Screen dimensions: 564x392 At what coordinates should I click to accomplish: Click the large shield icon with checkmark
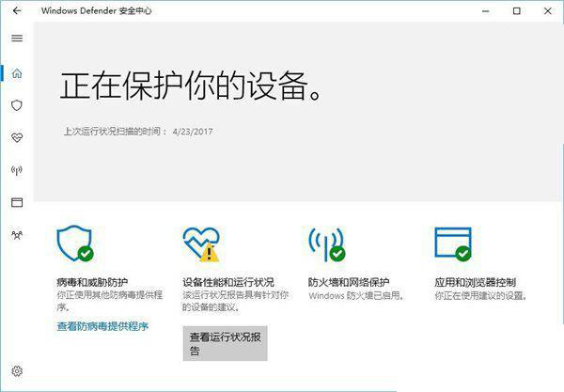[x=74, y=243]
